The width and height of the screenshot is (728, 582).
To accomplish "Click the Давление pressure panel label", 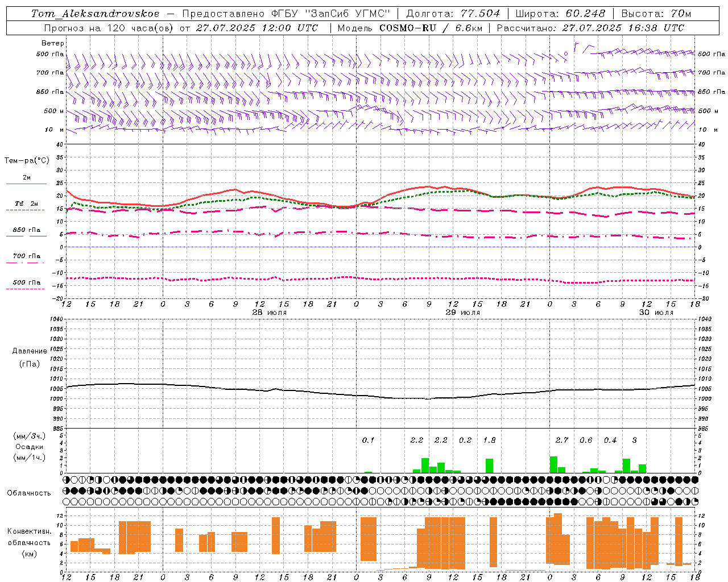I will tap(30, 351).
